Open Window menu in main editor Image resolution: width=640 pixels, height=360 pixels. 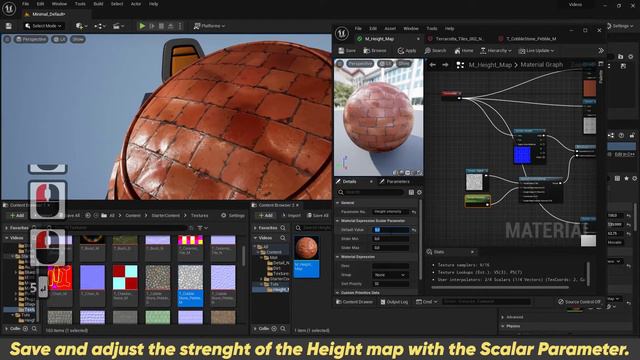tap(59, 4)
